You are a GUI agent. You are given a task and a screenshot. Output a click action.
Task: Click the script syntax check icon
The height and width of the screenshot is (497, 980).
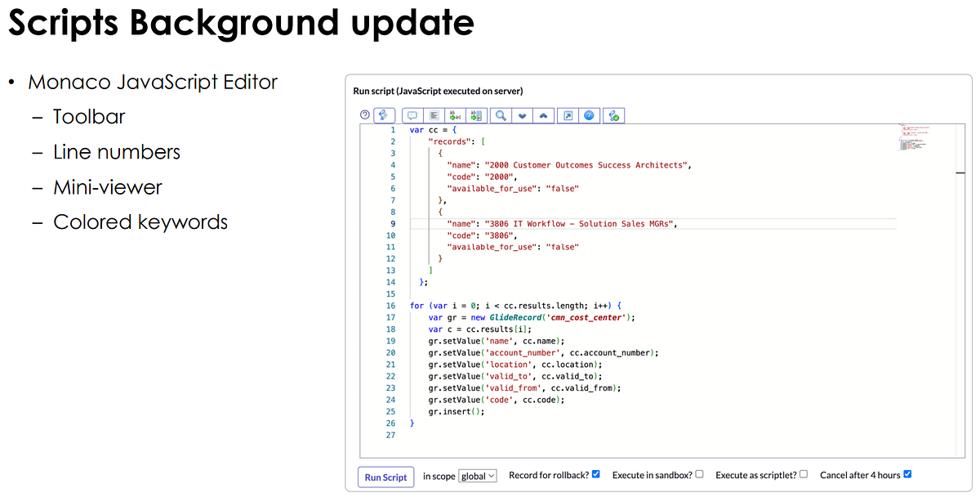click(614, 115)
